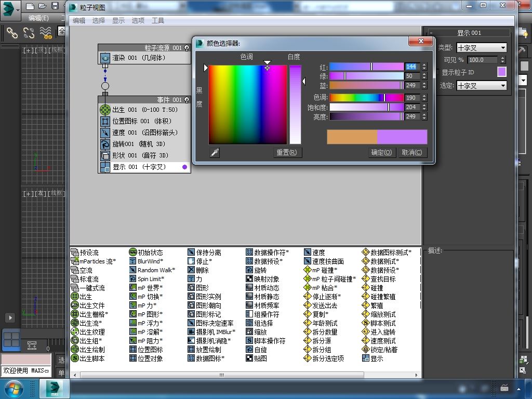
Task: Select 年龄测试 age test in the depot
Action: click(321, 323)
